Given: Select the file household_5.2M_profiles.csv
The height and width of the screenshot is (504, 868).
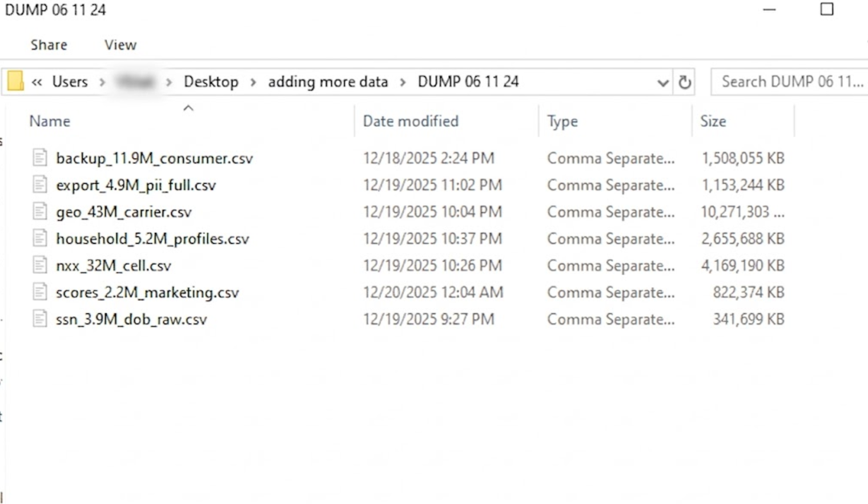Looking at the screenshot, I should point(152,239).
